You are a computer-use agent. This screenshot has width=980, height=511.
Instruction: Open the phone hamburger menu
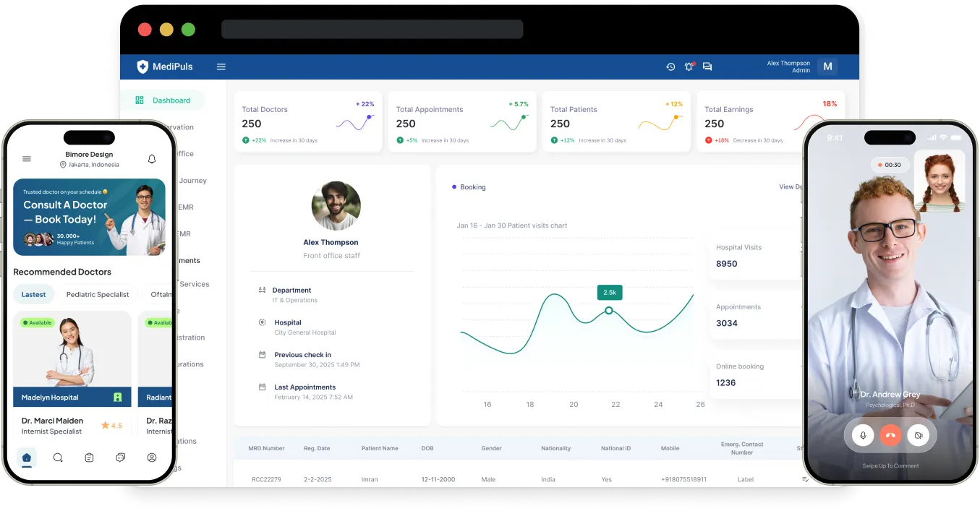pyautogui.click(x=27, y=159)
